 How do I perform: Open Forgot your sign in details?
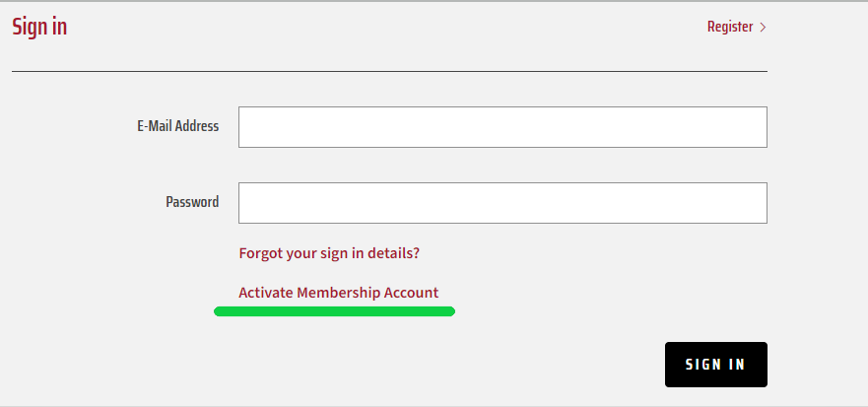pos(329,253)
